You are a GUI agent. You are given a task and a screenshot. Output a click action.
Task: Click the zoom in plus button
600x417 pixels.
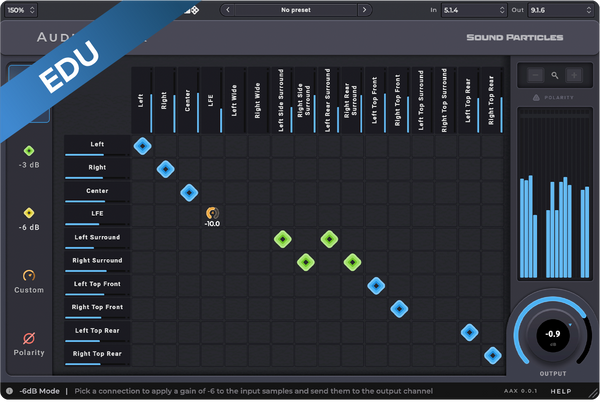574,75
